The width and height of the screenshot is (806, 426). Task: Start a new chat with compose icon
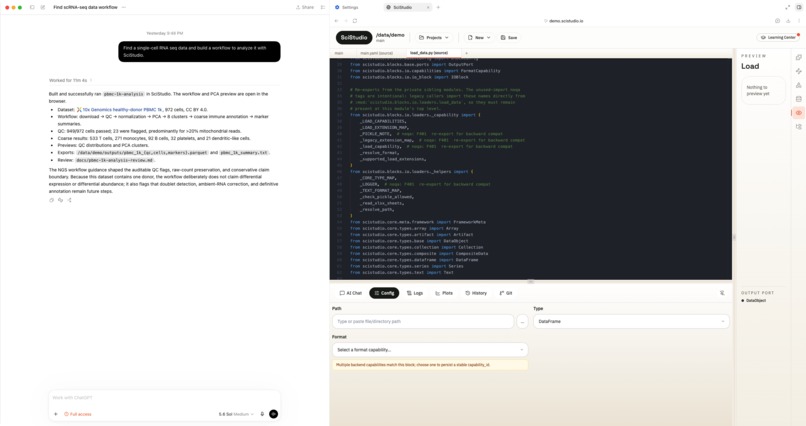(x=43, y=7)
